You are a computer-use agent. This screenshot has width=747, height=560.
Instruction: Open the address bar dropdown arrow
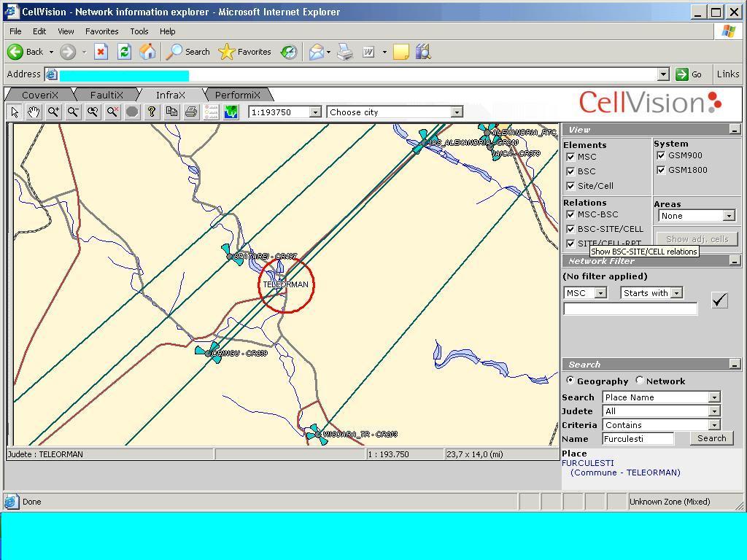click(x=663, y=74)
